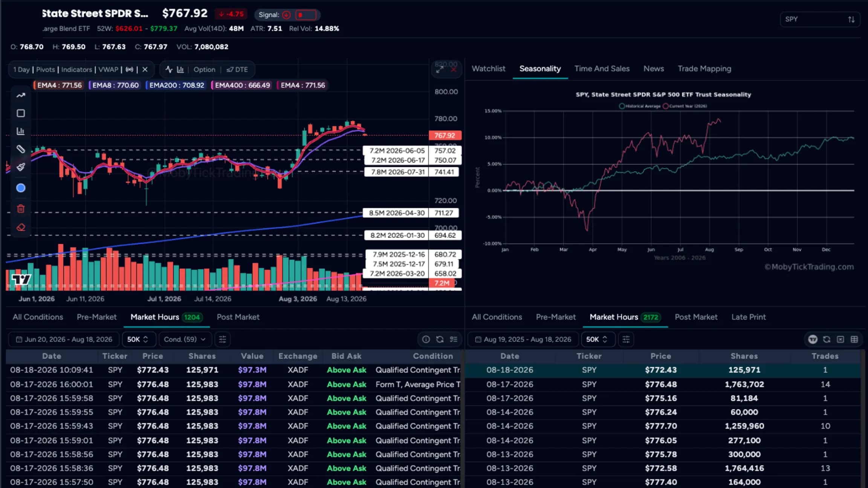
Task: Click the red X at the chart corner
Action: (454, 70)
